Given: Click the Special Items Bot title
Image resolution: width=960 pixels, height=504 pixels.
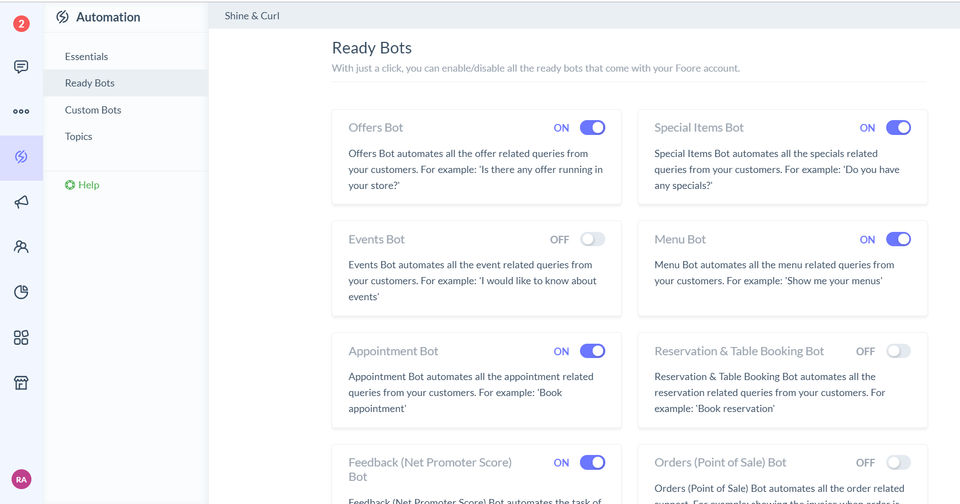Looking at the screenshot, I should point(699,127).
